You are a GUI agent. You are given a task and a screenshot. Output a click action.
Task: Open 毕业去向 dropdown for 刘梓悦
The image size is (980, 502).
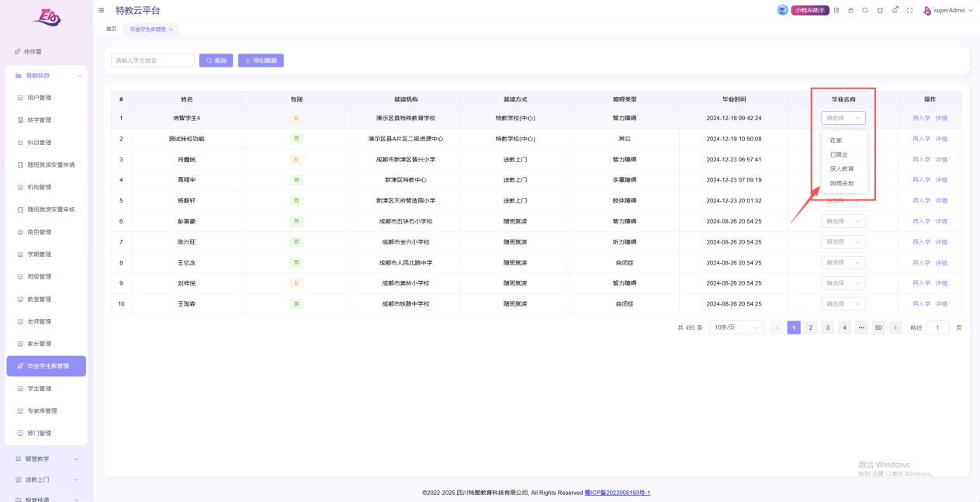point(843,283)
